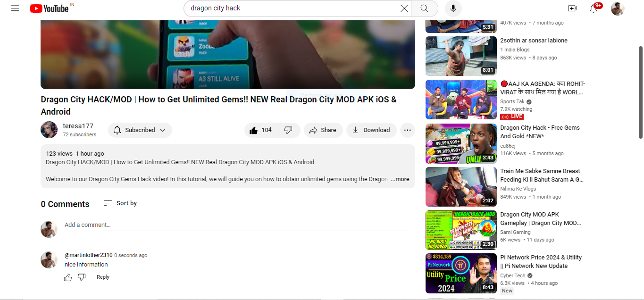Click the search query input field
644x300 pixels.
point(293,8)
